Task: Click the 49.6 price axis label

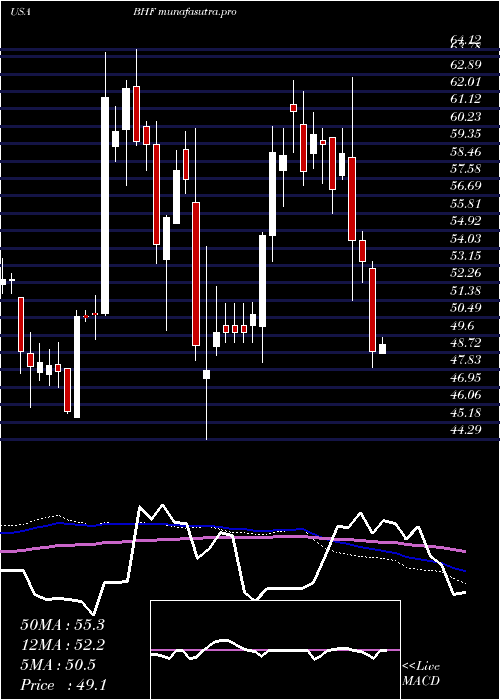Action: pyautogui.click(x=462, y=326)
